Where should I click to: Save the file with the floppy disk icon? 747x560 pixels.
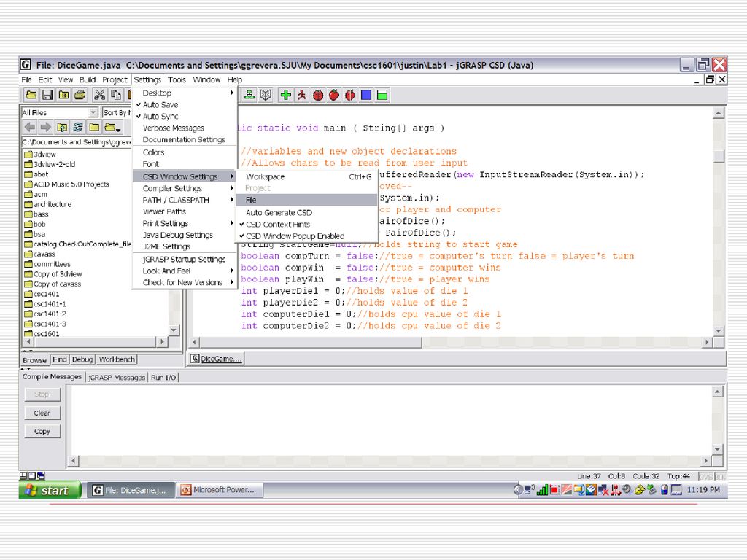pyautogui.click(x=47, y=95)
